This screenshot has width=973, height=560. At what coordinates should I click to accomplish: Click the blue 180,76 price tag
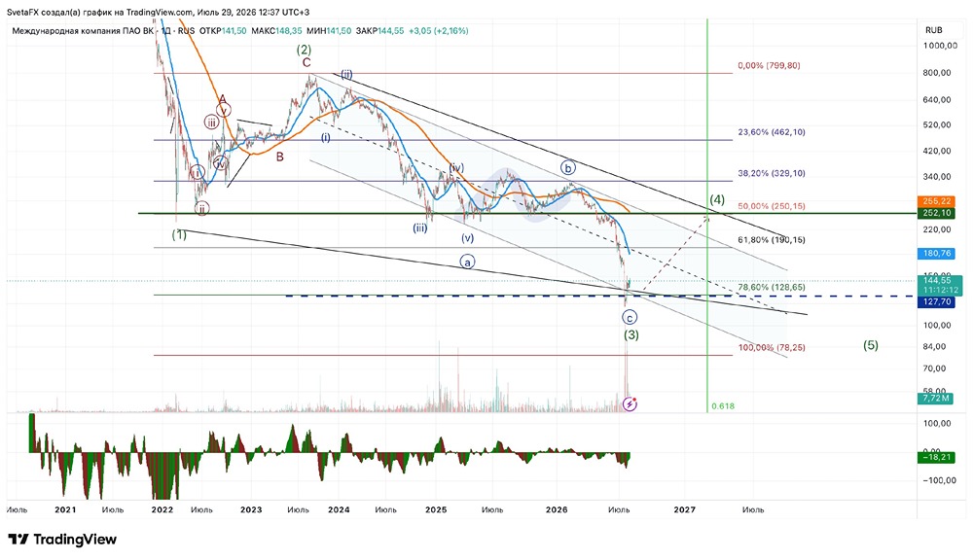coord(936,253)
